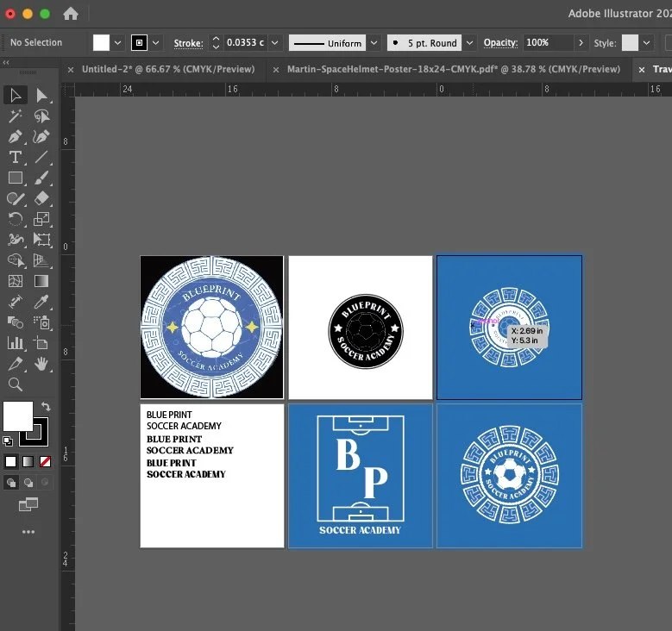Select the Dimension measuring tool
Screen dimensions: 672x631
[16, 302]
